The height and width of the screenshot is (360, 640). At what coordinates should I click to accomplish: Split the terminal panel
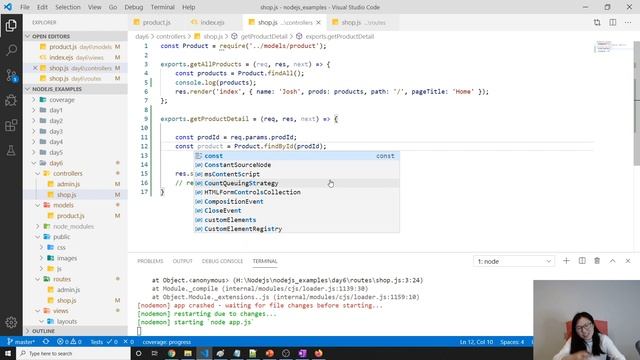coord(582,261)
